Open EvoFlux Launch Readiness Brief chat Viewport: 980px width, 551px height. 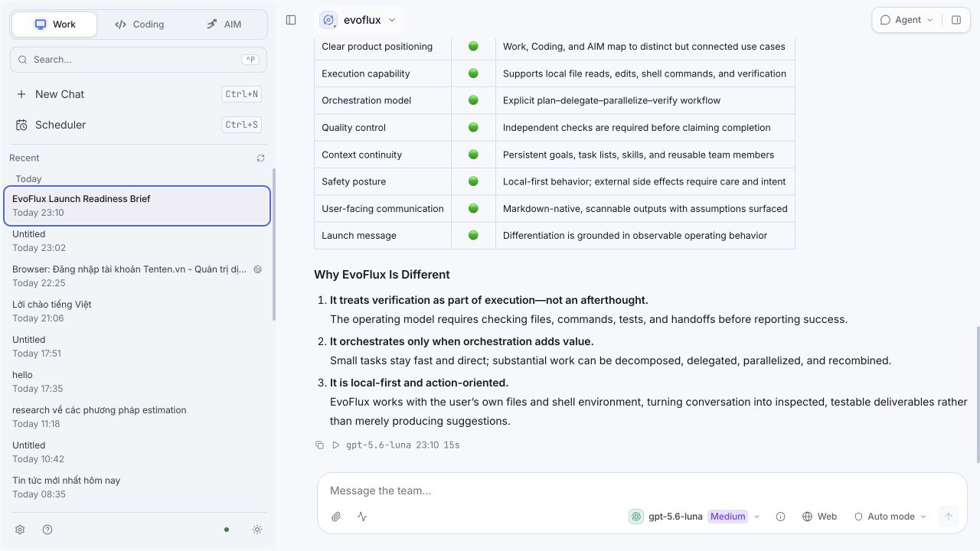tap(137, 206)
